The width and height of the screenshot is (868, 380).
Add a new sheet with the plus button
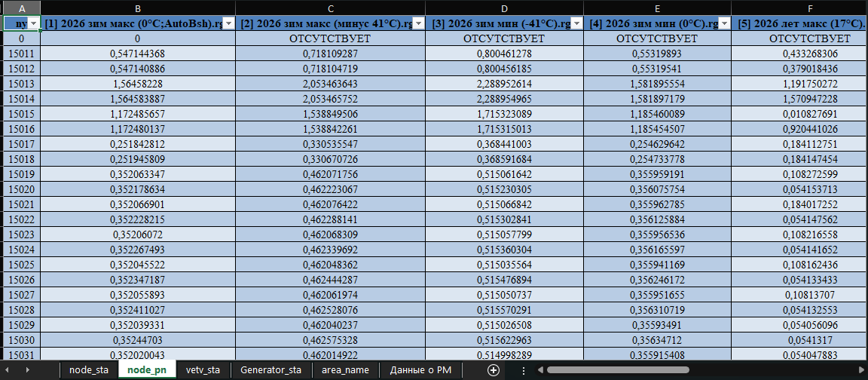tap(494, 370)
